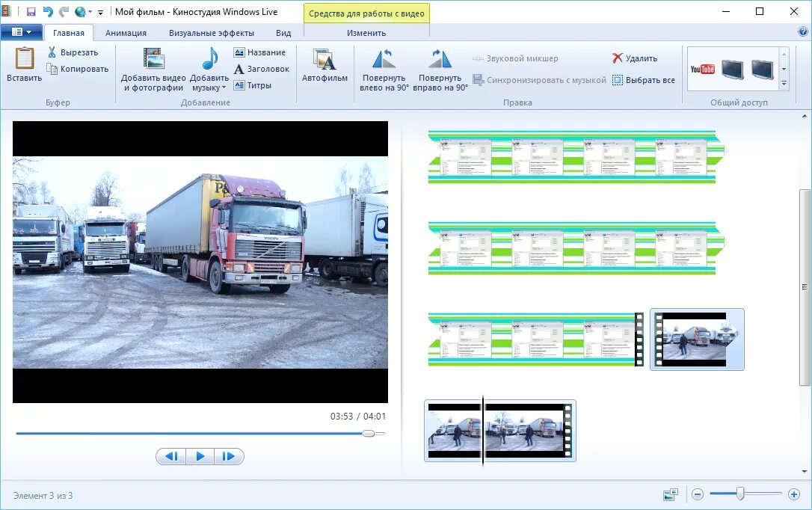Open AutoMovie (Автофильм) themes
The height and width of the screenshot is (510, 812).
(325, 65)
